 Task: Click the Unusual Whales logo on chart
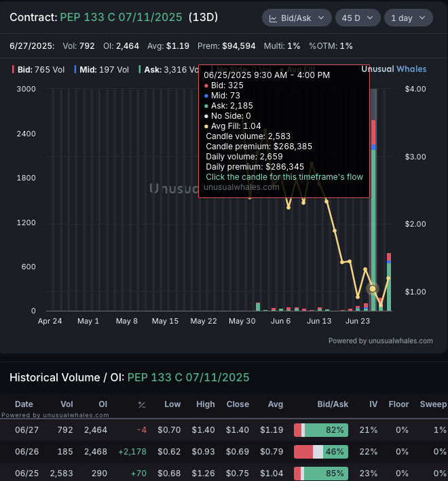pos(394,69)
